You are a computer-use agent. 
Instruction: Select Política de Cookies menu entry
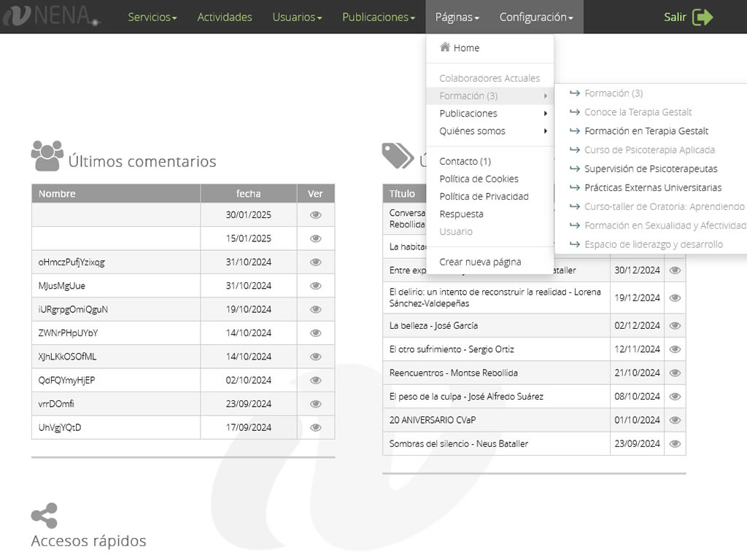(x=479, y=179)
